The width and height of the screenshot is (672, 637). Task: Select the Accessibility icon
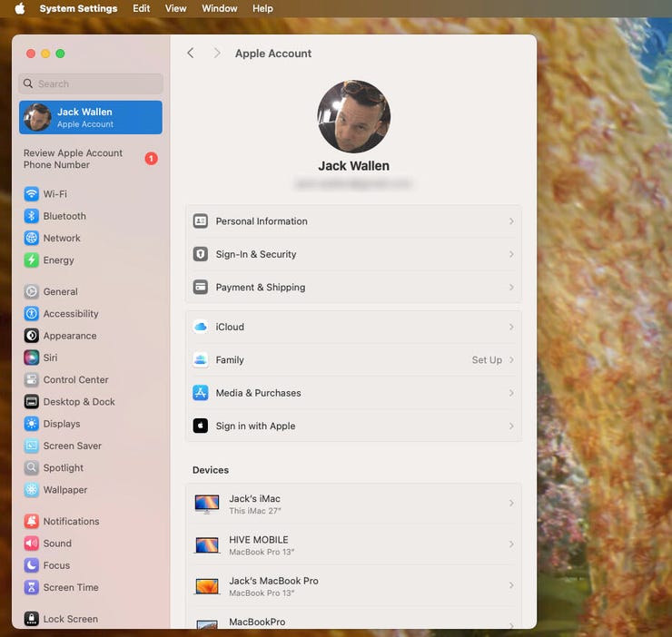click(x=31, y=314)
